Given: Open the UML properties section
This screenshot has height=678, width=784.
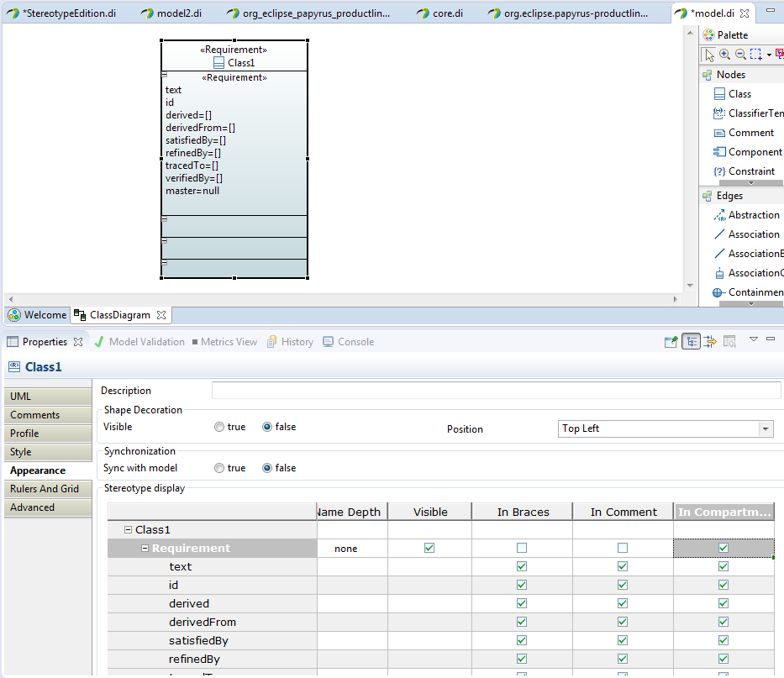Looking at the screenshot, I should 48,397.
